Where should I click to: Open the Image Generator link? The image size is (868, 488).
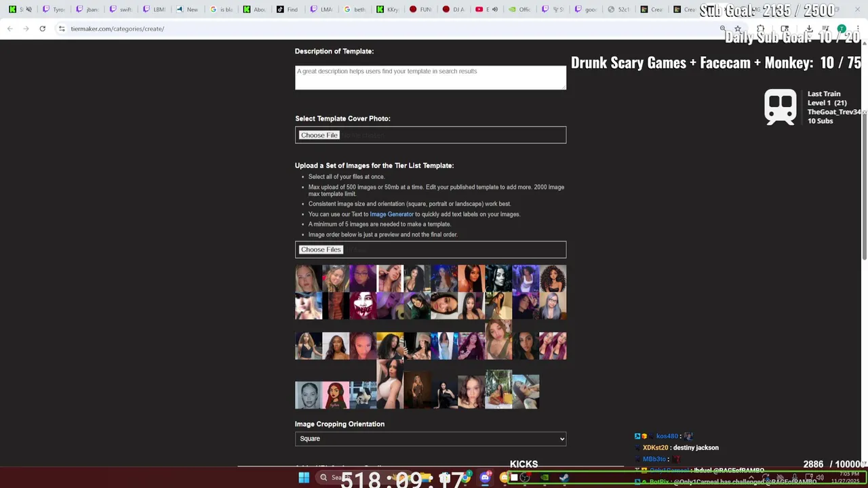tap(391, 214)
